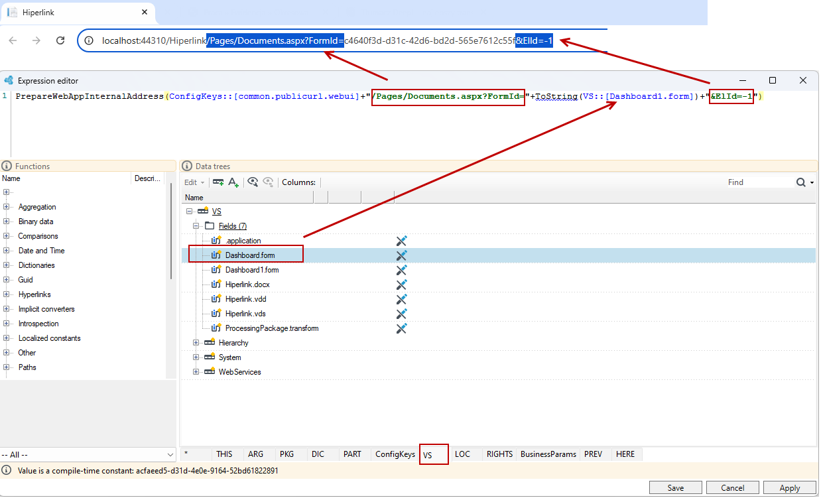Expand the WebServices tree node
The height and width of the screenshot is (504, 821).
coord(196,372)
